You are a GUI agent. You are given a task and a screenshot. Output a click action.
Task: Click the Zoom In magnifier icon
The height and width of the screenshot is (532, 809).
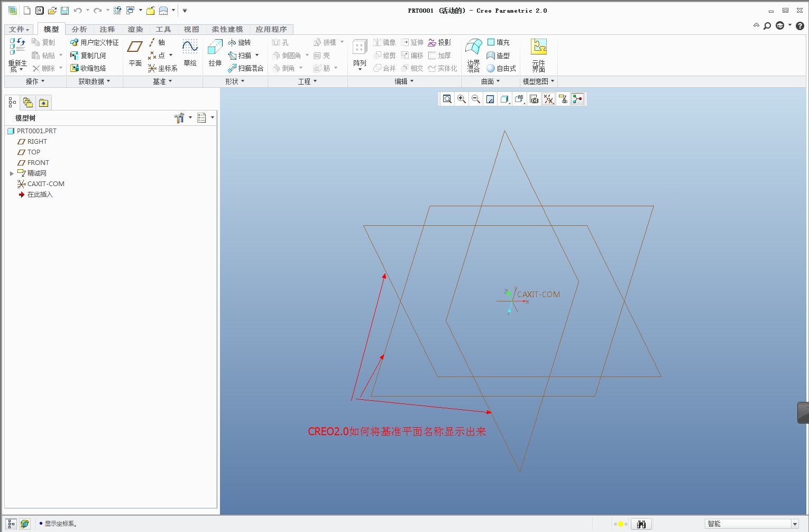tap(462, 99)
